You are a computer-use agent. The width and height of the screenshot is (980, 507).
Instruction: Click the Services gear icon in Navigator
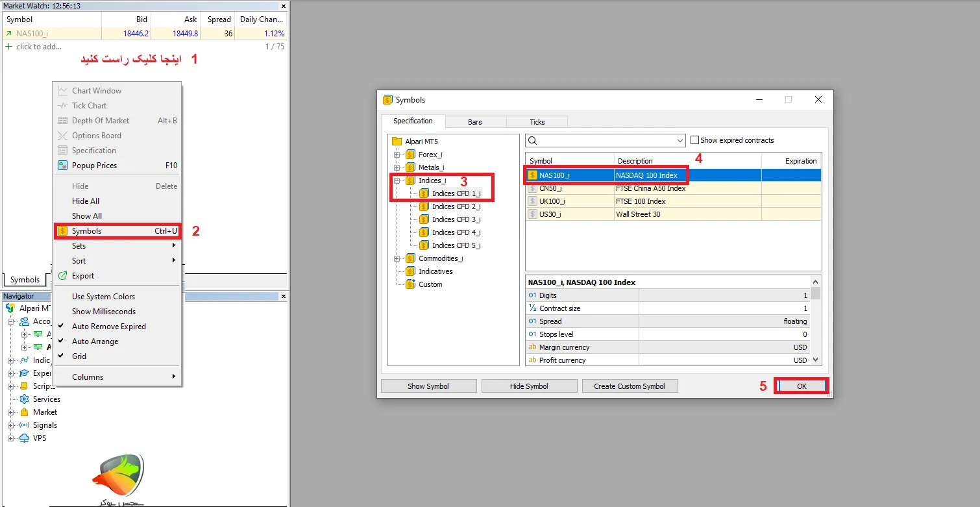[x=24, y=399]
